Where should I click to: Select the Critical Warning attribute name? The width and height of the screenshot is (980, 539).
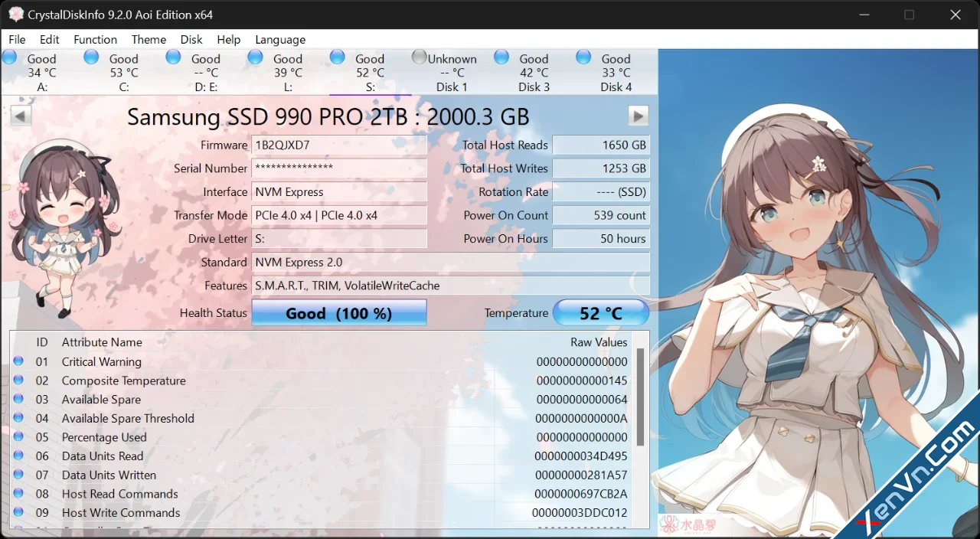pyautogui.click(x=102, y=361)
